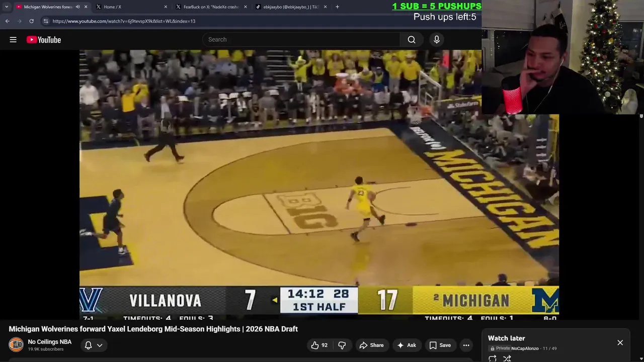
Task: Open a new browser tab
Action: coord(337,7)
